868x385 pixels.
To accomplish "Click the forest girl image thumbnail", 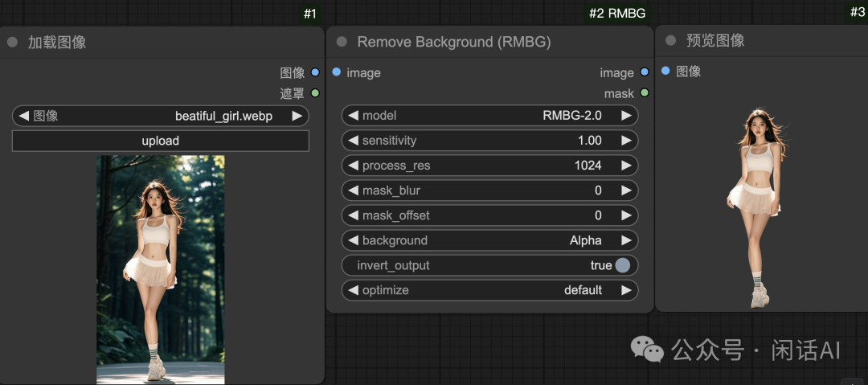I will pos(161,269).
